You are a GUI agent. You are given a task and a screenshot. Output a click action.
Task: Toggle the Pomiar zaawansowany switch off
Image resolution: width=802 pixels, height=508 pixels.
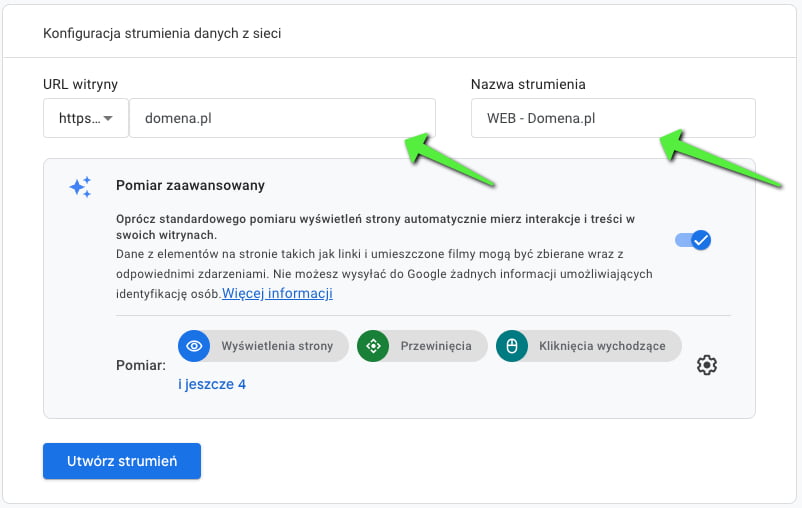coord(693,240)
